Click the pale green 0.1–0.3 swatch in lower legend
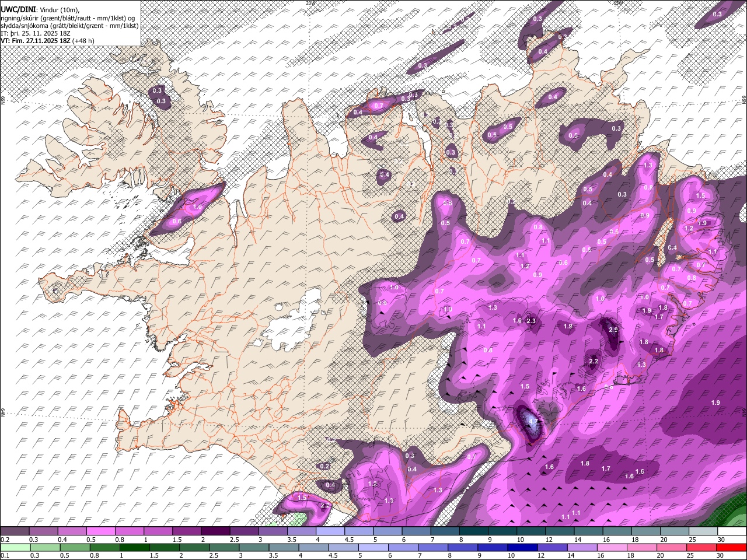Viewport: 747px width, 560px height. pos(15,548)
